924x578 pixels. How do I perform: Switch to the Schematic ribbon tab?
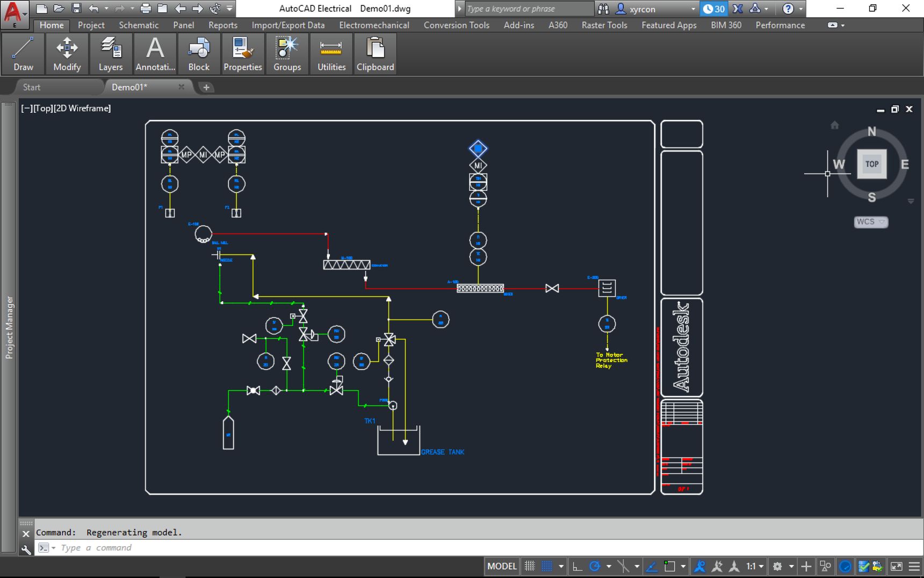tap(139, 25)
